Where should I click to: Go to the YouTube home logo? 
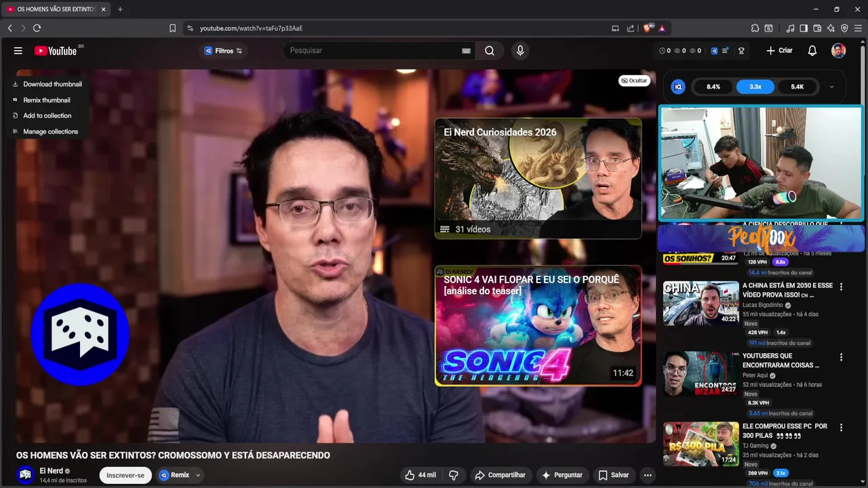pyautogui.click(x=56, y=51)
